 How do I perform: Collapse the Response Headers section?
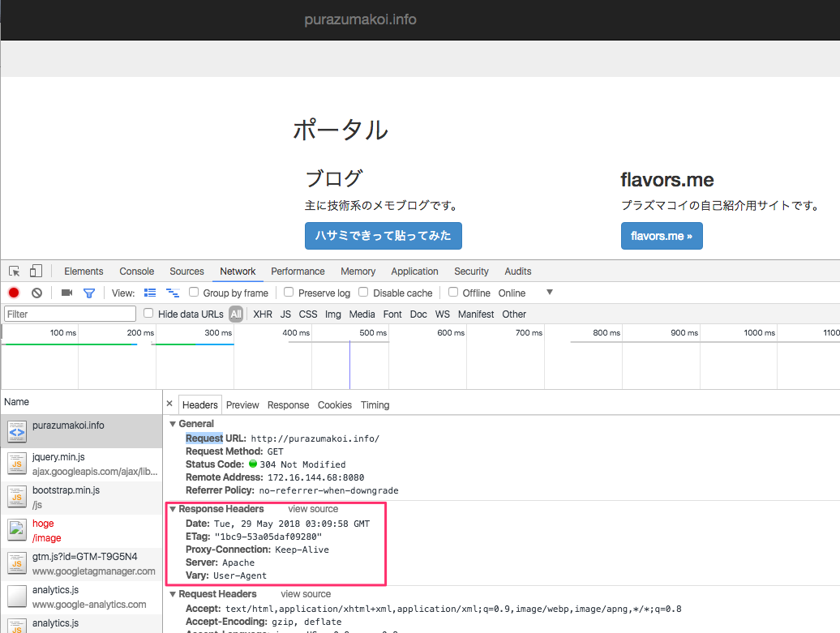click(x=173, y=509)
